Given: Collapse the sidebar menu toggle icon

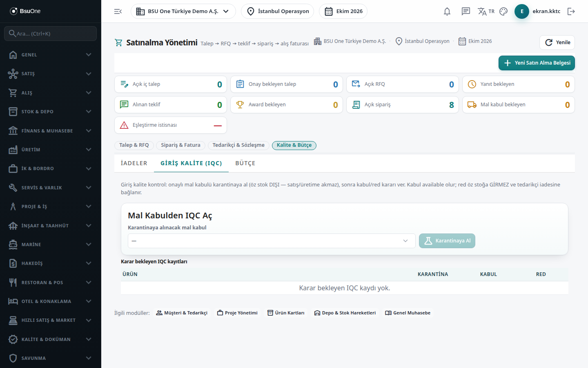Looking at the screenshot, I should pos(118,11).
